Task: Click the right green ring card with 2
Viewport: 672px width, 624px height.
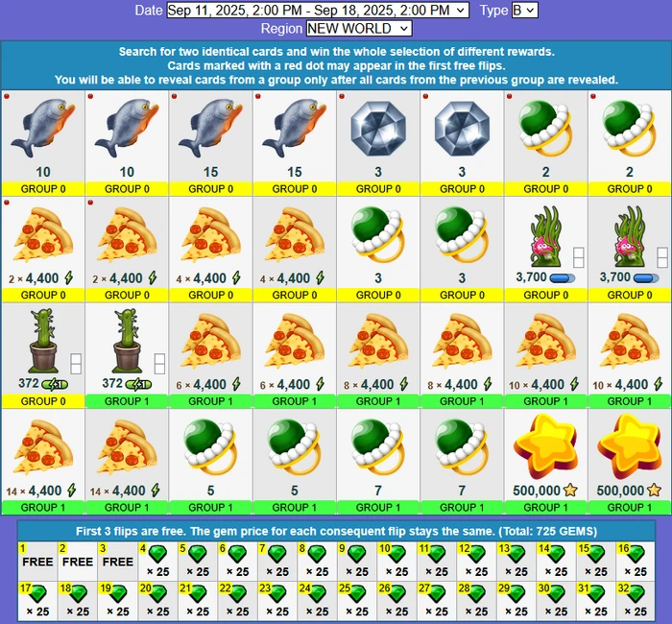Action: click(630, 144)
